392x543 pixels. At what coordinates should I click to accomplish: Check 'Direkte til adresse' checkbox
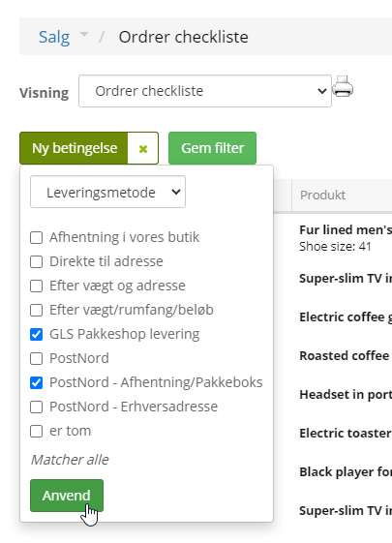[x=37, y=262]
